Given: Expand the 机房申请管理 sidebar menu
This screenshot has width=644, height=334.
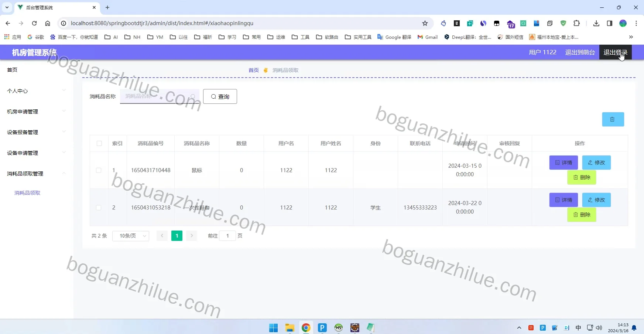Looking at the screenshot, I should [x=37, y=111].
